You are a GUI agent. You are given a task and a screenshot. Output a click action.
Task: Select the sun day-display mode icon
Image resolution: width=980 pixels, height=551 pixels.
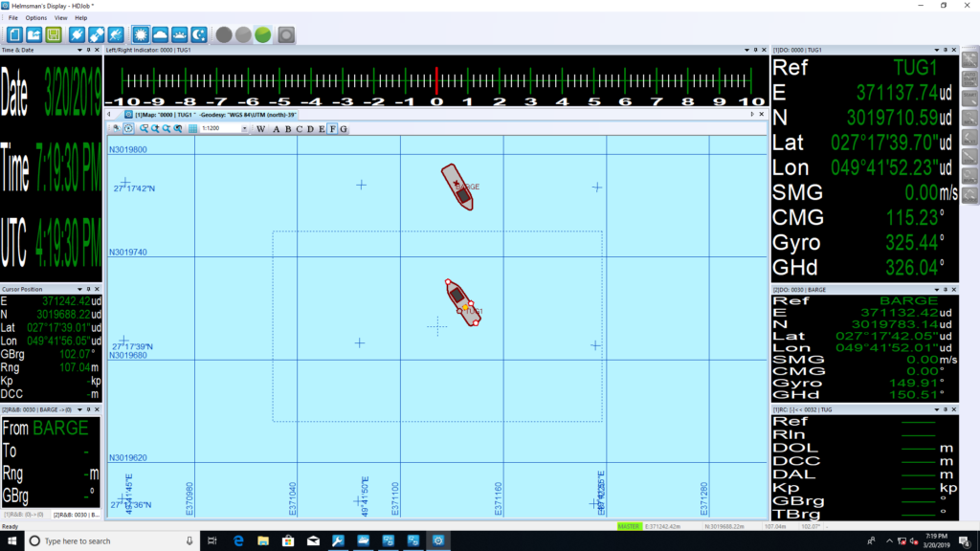[141, 34]
